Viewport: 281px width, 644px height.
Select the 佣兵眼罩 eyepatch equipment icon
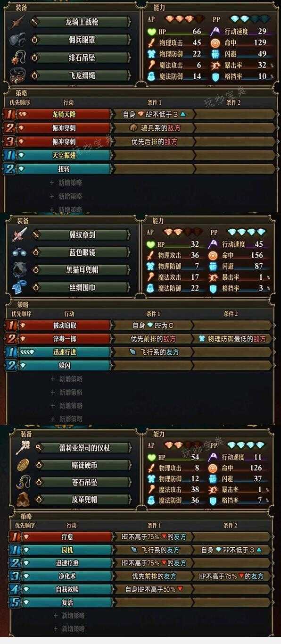(x=18, y=40)
